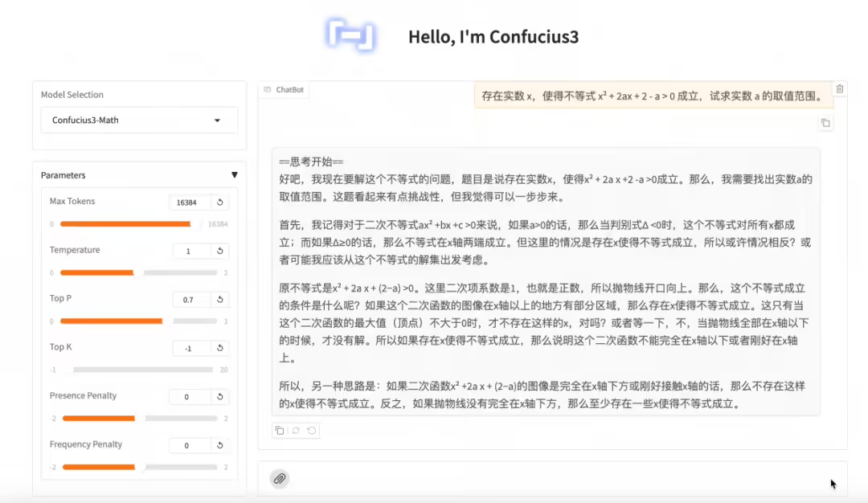
Task: Select the ChatBot tab label
Action: [284, 89]
